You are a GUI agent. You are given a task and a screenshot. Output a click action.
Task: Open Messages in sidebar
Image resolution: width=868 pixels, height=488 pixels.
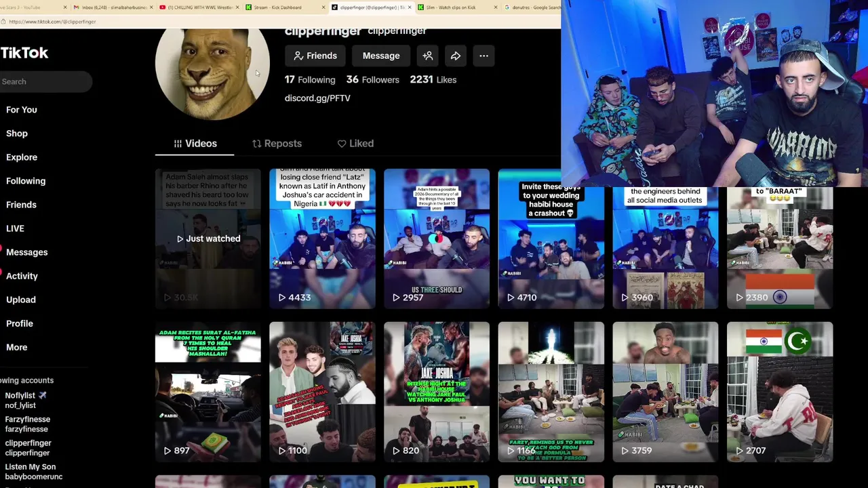(x=26, y=252)
